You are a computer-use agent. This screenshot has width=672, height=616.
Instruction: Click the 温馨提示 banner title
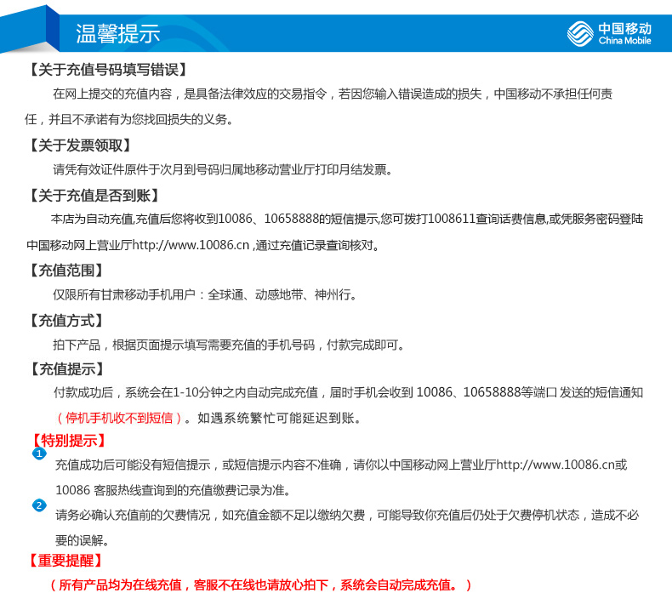tap(118, 34)
